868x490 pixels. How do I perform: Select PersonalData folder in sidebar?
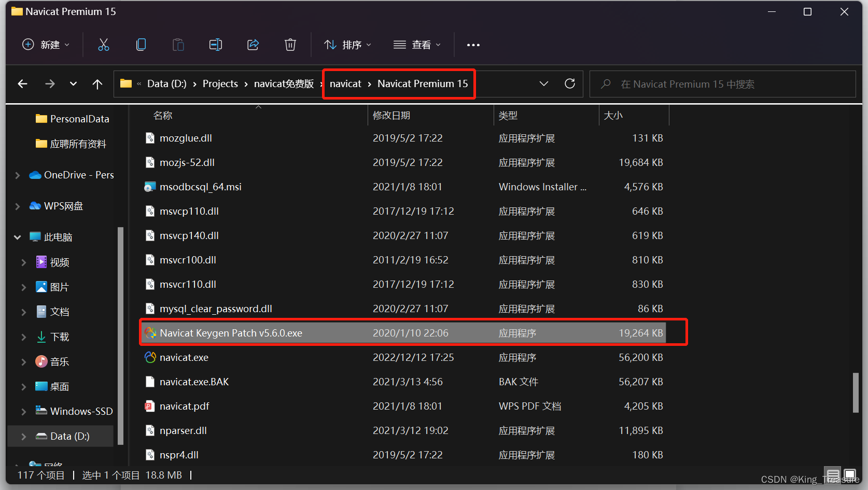click(x=72, y=119)
